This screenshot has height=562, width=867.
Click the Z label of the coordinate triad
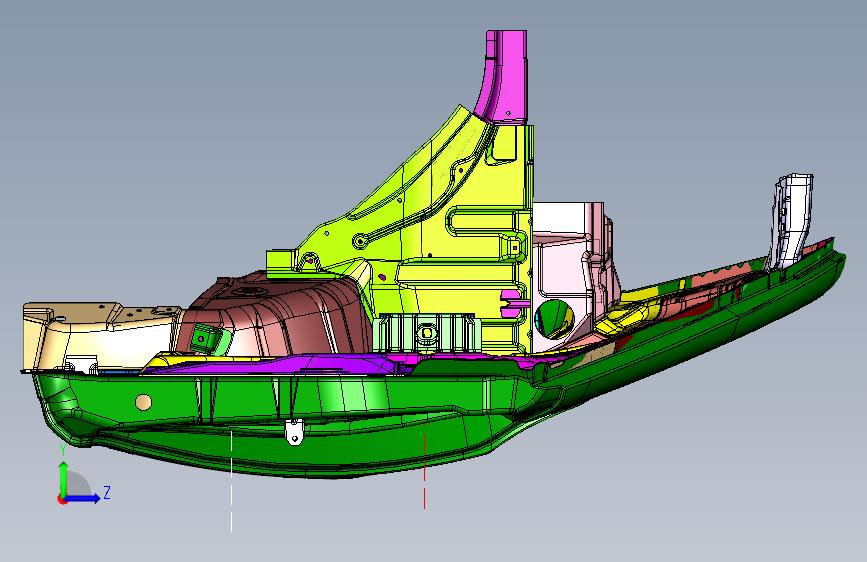(107, 492)
